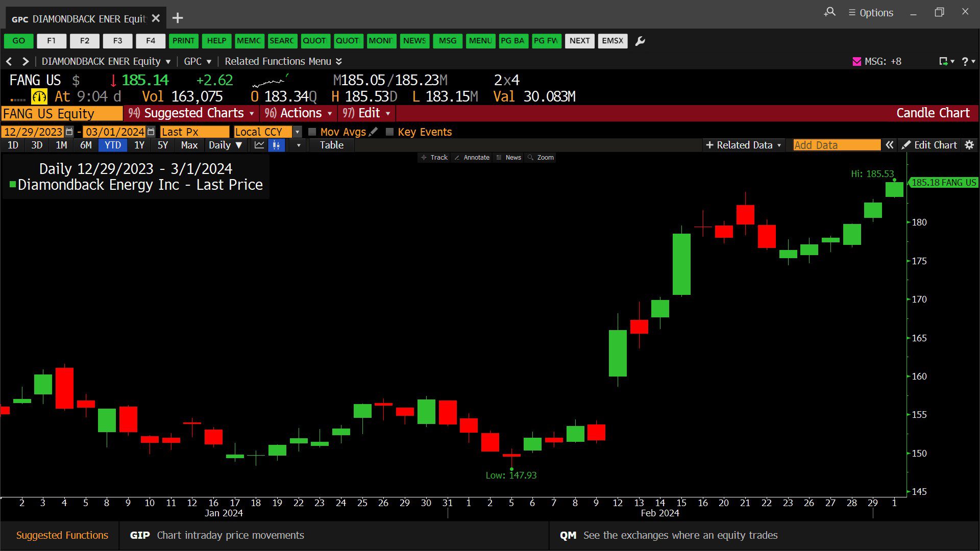
Task: Activate the Annotate tool
Action: (x=472, y=158)
